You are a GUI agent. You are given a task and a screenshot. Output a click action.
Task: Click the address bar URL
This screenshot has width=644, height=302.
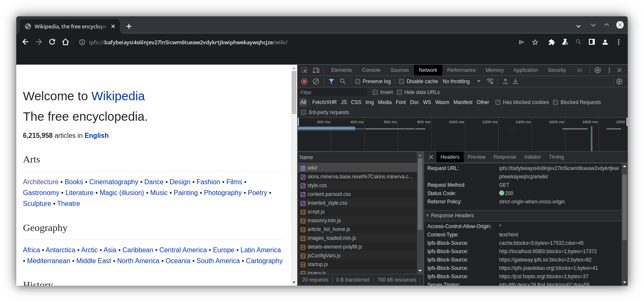click(188, 42)
